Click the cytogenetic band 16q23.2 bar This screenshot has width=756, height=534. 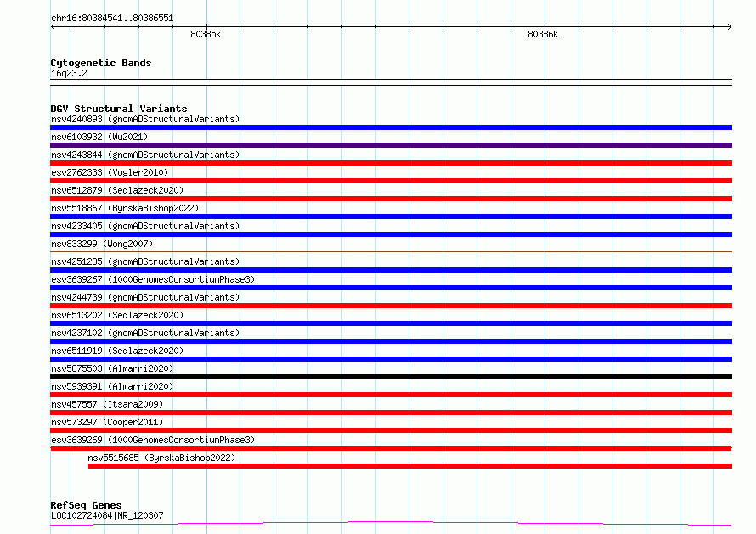391,82
